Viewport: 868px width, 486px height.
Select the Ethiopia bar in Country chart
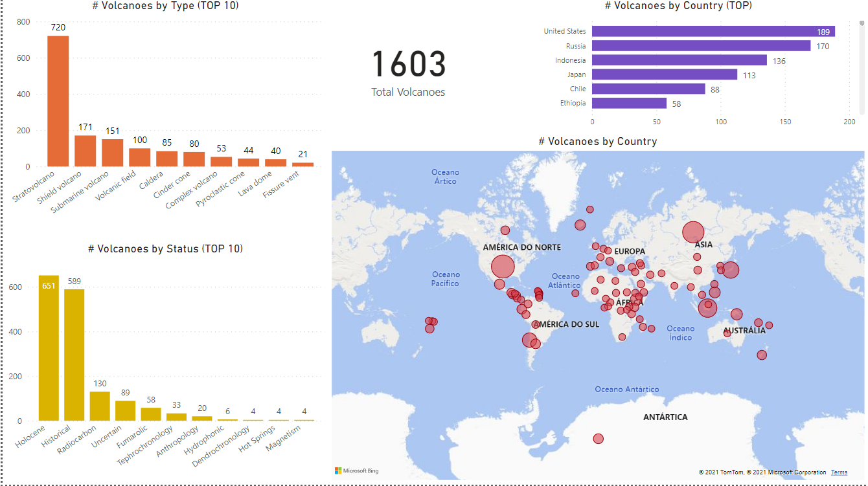click(628, 102)
